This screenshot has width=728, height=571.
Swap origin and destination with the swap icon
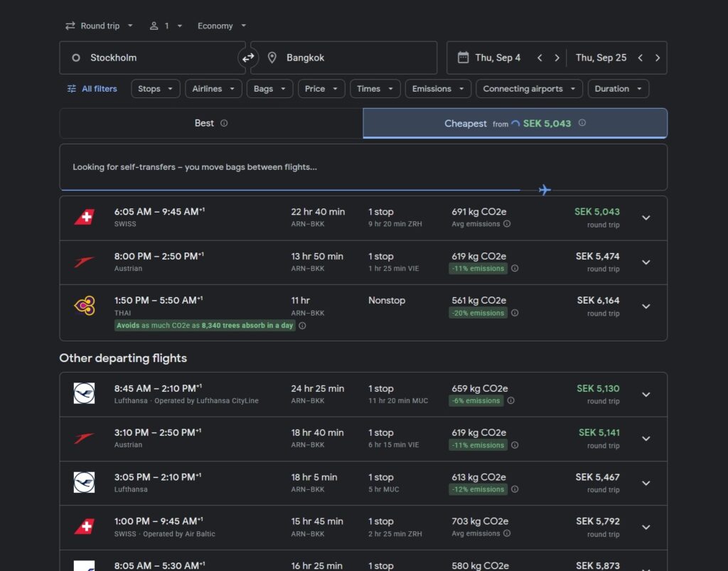click(x=248, y=58)
